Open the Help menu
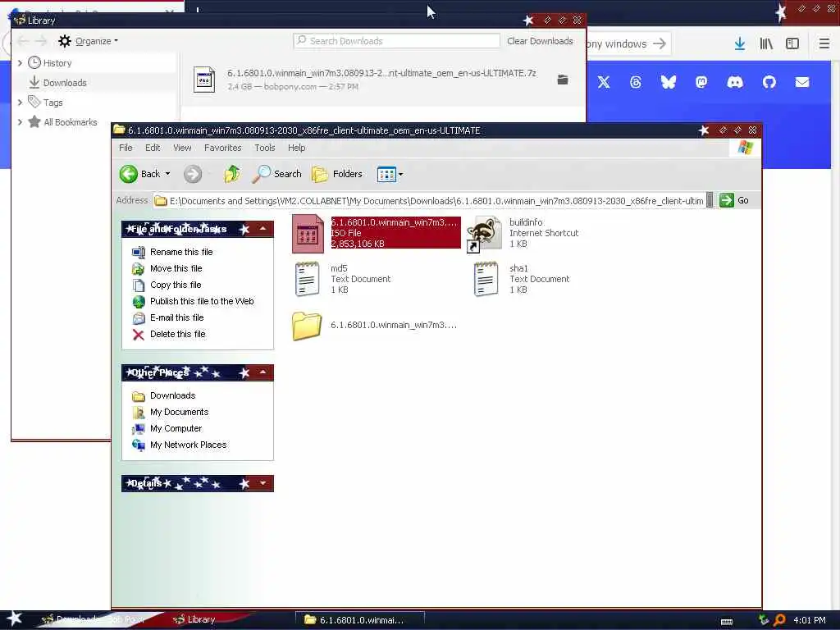Image resolution: width=840 pixels, height=630 pixels. click(x=297, y=148)
